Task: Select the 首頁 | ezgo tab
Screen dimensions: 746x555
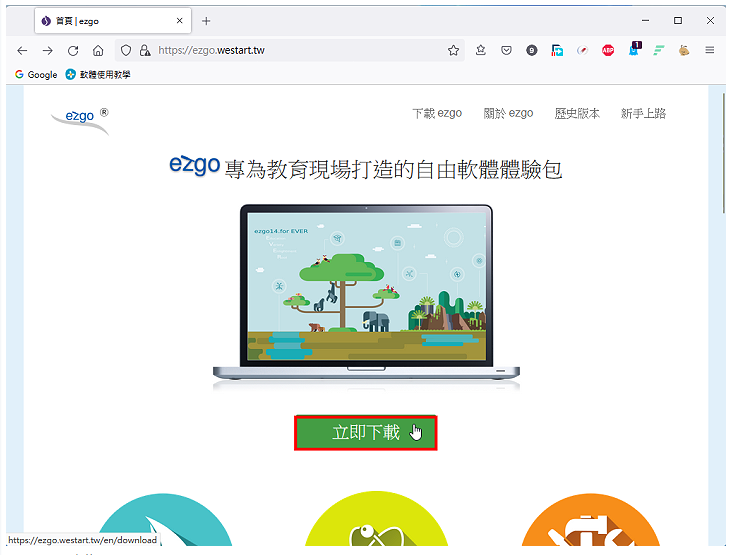Action: pos(113,21)
